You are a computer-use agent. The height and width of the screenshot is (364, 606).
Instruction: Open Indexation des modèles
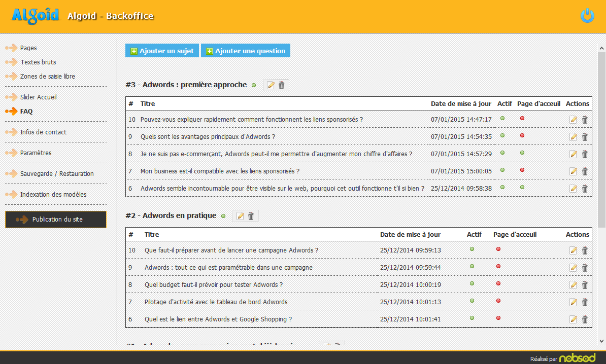coord(53,195)
